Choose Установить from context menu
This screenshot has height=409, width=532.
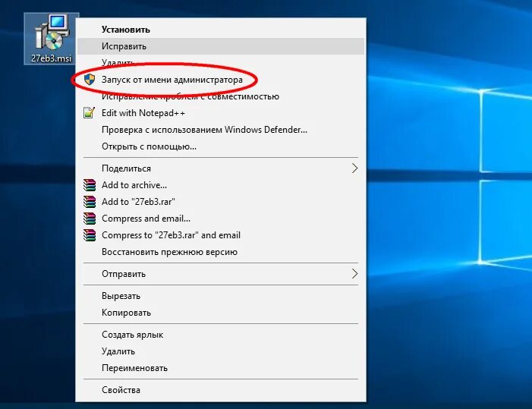point(221,30)
